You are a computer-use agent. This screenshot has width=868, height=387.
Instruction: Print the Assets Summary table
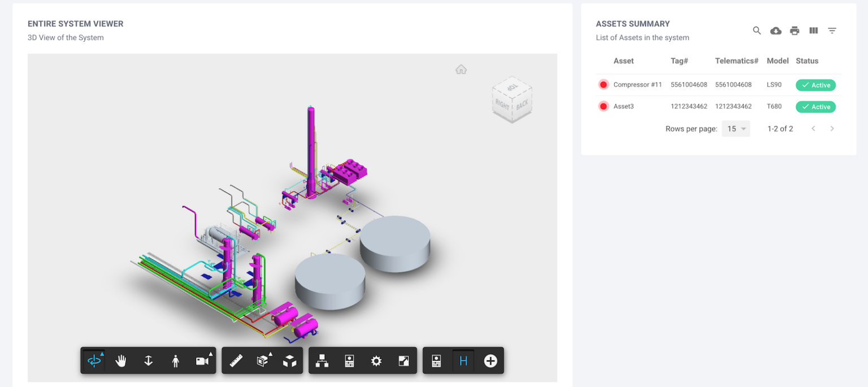795,31
